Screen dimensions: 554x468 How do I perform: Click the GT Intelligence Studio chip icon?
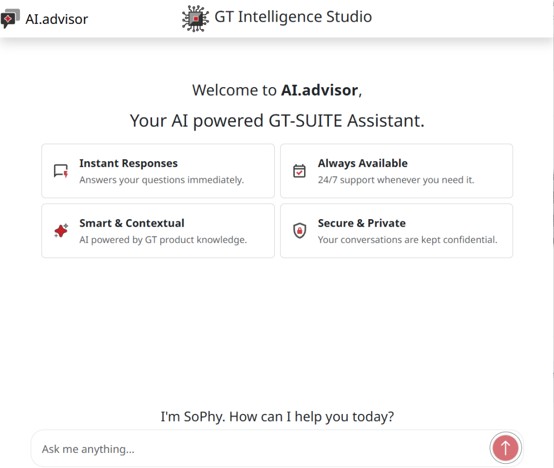195,18
